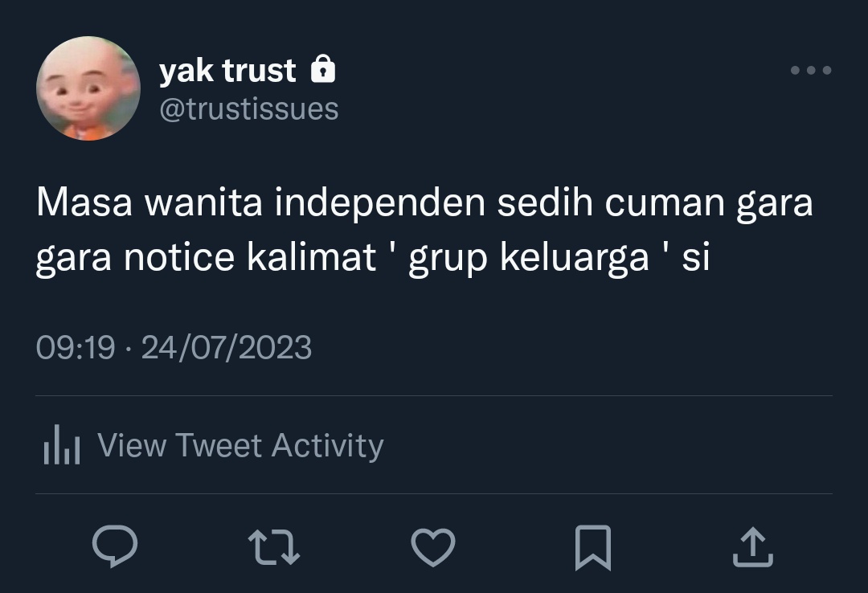Click the word "kalimat" in the tweet
This screenshot has width=868, height=593.
pyautogui.click(x=312, y=257)
